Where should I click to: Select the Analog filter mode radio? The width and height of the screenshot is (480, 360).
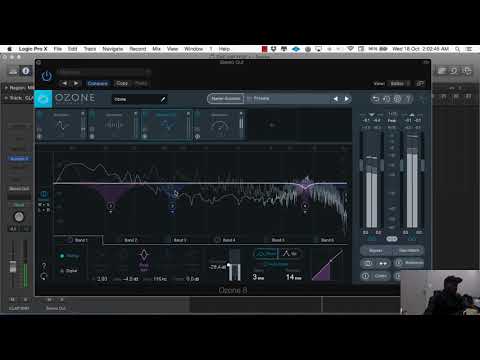point(70,256)
